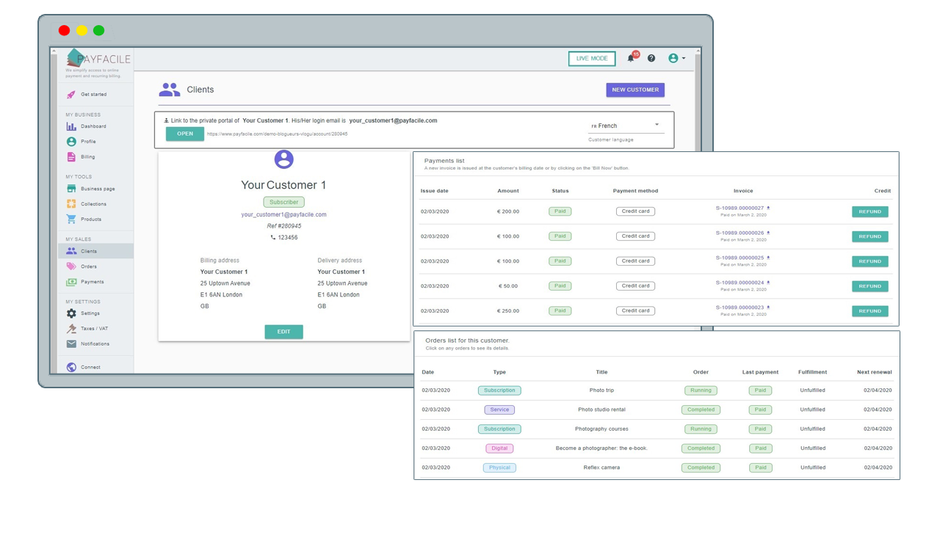Click the Products shopping cart icon
This screenshot has width=940, height=560.
coord(71,219)
